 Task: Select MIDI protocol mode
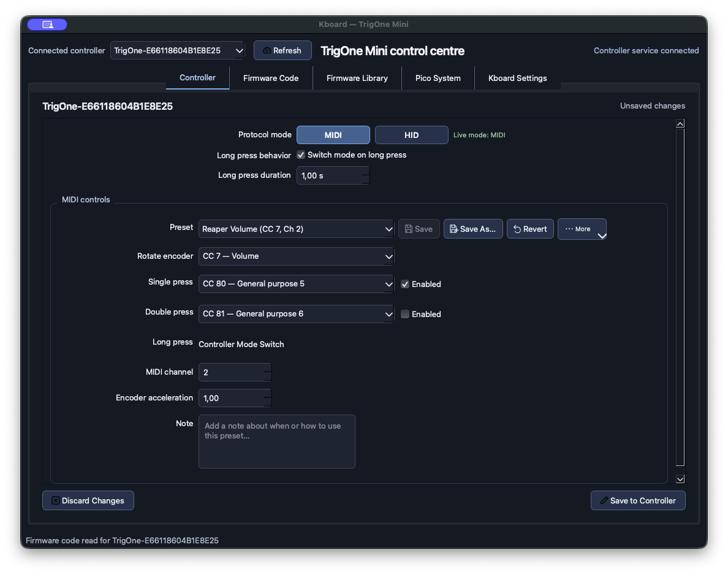333,135
